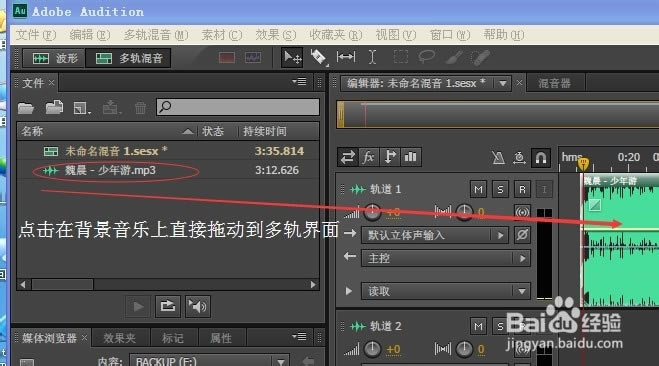Open the 素材 menu
Image resolution: width=659 pixels, height=366 pixels.
tap(221, 34)
